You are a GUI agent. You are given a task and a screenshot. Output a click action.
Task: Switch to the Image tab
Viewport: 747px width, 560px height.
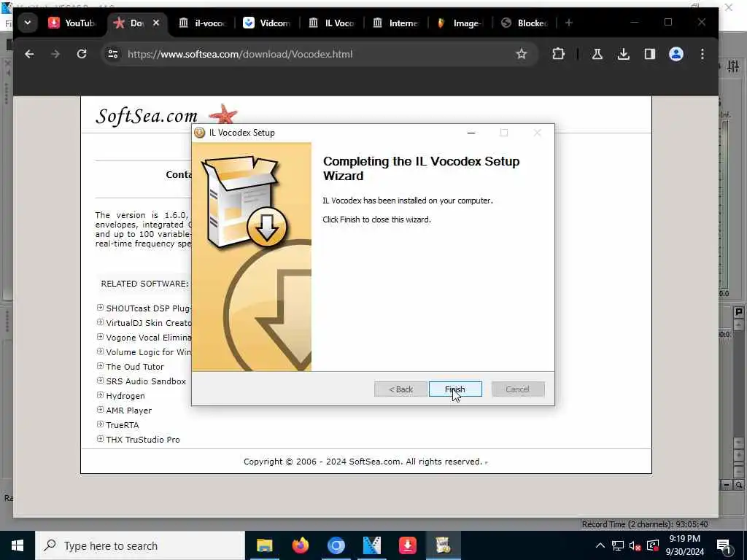click(460, 23)
